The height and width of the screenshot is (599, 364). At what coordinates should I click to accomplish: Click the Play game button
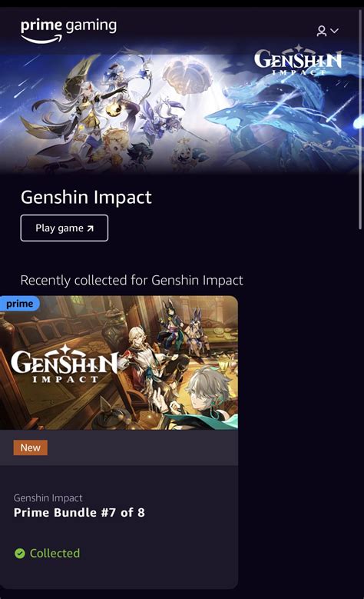click(x=64, y=228)
